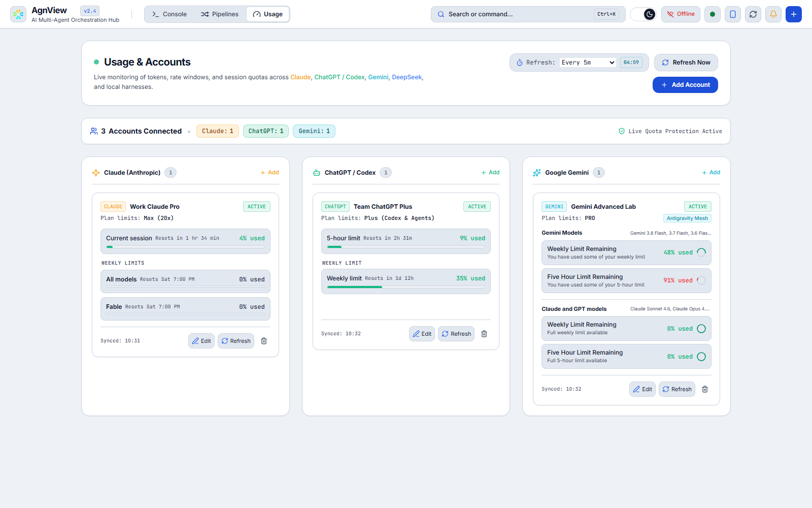Delete the Work Claude Pro account
Image resolution: width=812 pixels, height=508 pixels.
[x=264, y=341]
